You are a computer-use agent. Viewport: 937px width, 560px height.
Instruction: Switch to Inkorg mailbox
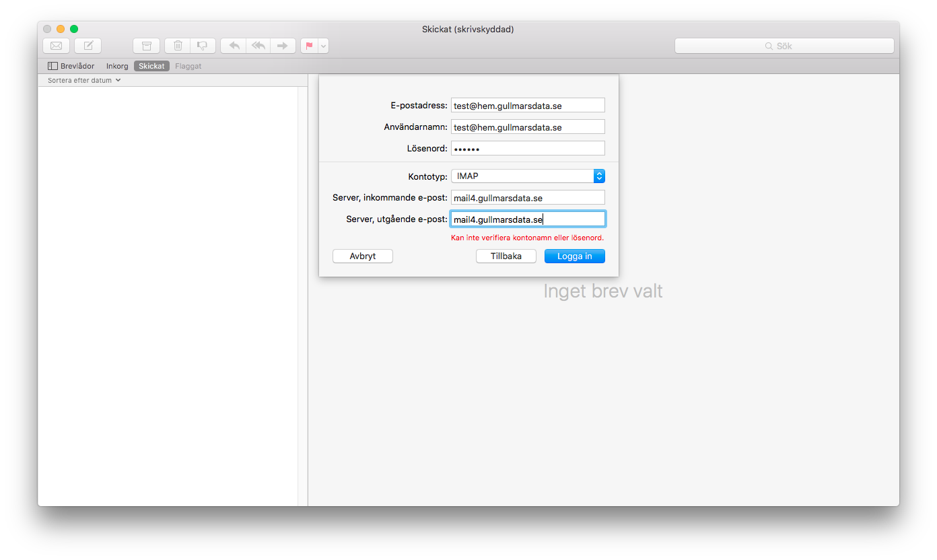pos(117,66)
